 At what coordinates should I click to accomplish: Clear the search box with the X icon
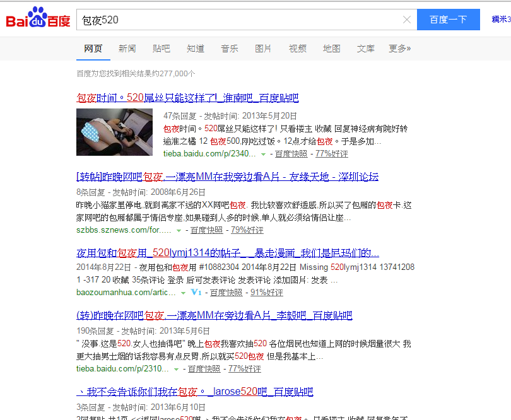coord(407,20)
